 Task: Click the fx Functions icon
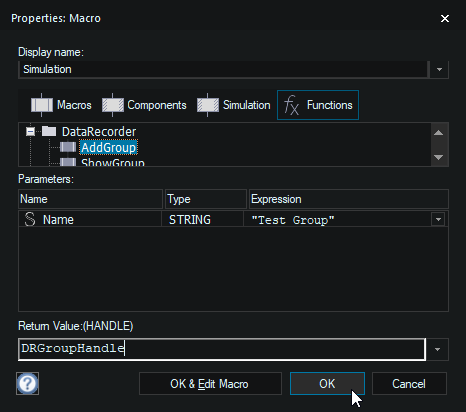[291, 105]
